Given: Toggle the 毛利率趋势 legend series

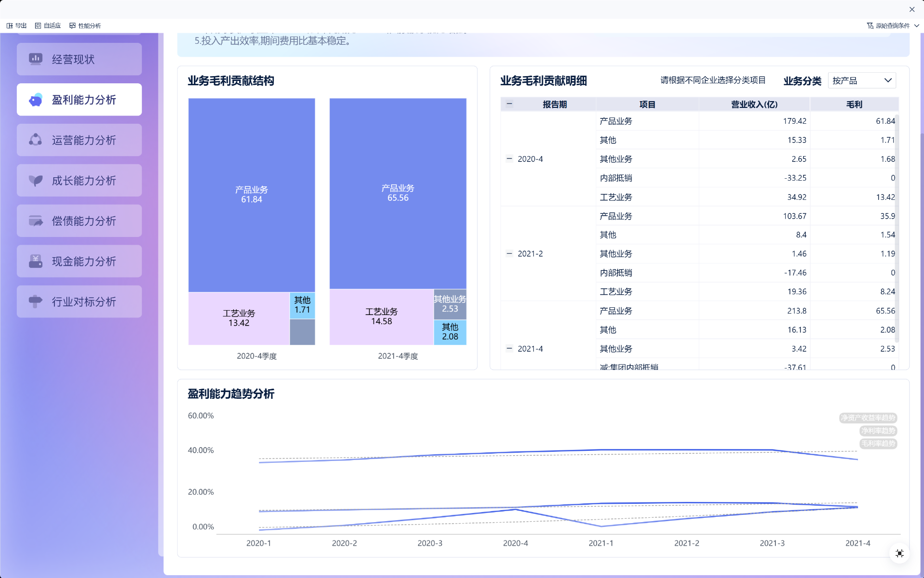Looking at the screenshot, I should tap(878, 444).
